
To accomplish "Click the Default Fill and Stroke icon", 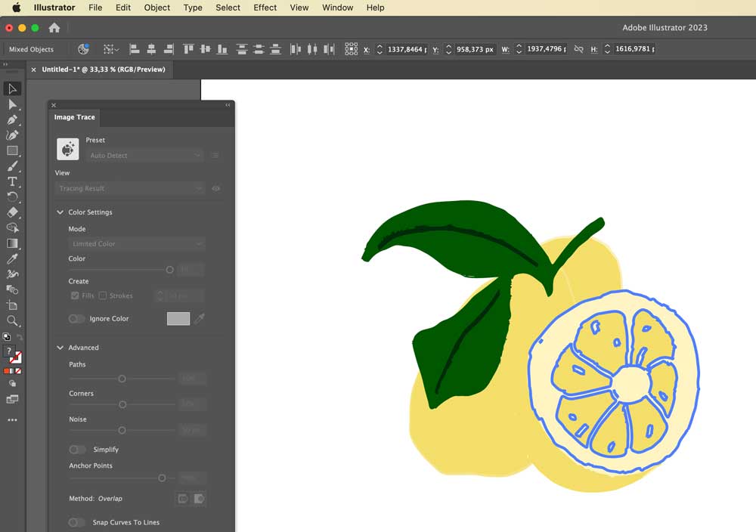I will coord(7,337).
